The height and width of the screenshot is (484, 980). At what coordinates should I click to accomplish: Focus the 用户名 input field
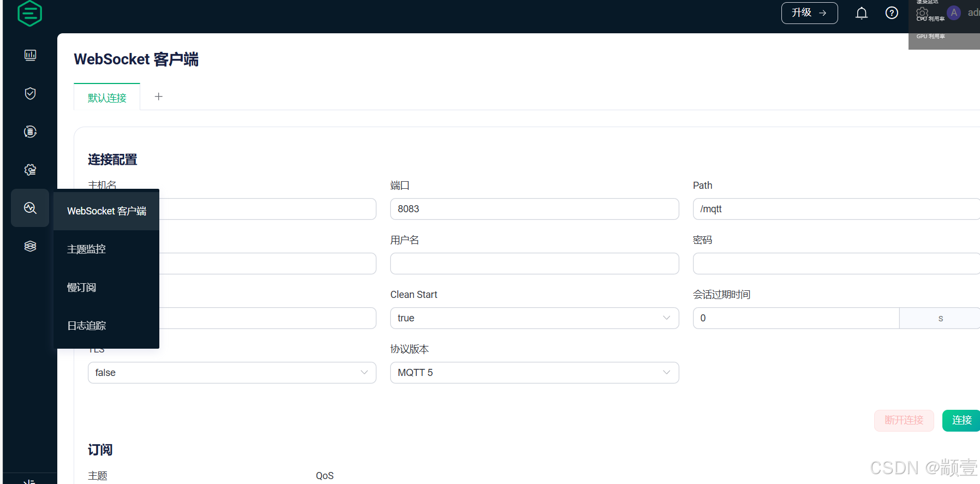pos(535,264)
